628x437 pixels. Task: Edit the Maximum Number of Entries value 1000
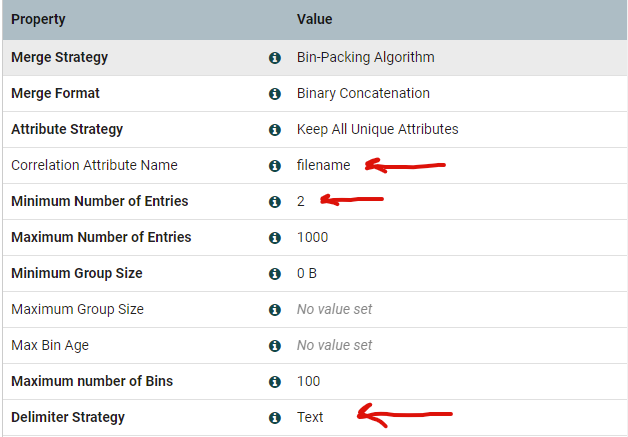pos(312,238)
